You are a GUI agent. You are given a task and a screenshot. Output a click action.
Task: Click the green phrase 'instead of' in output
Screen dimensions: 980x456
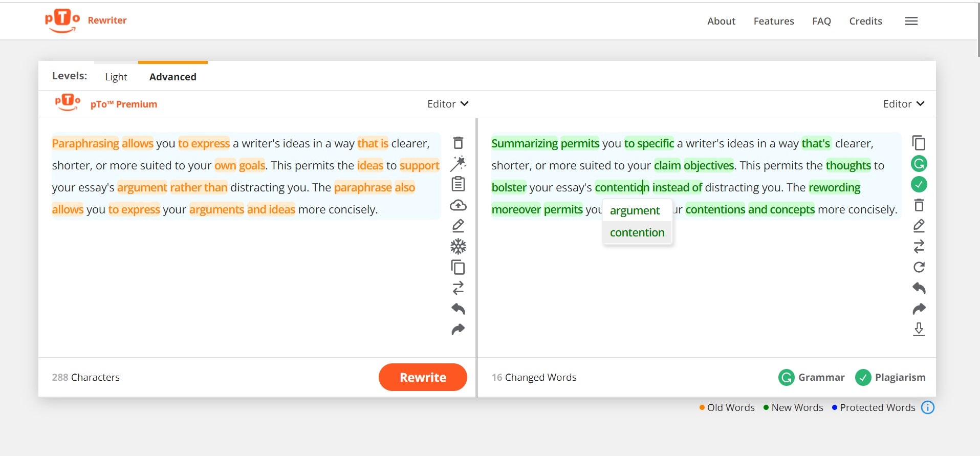tap(677, 187)
